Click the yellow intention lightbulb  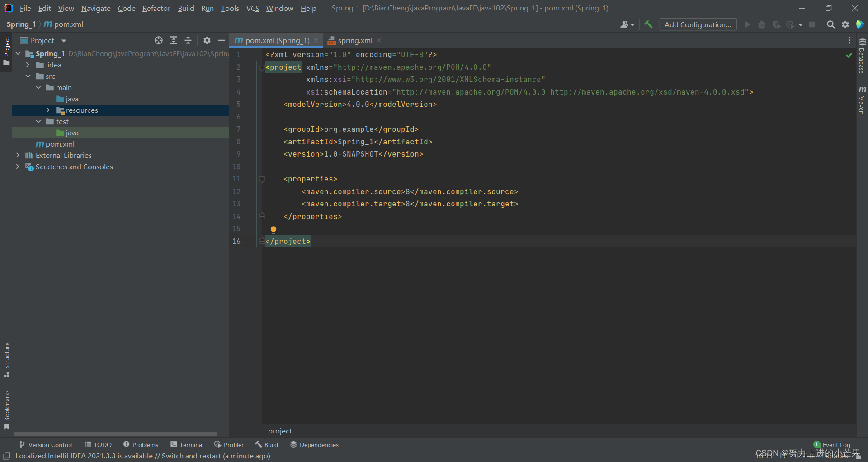point(273,230)
